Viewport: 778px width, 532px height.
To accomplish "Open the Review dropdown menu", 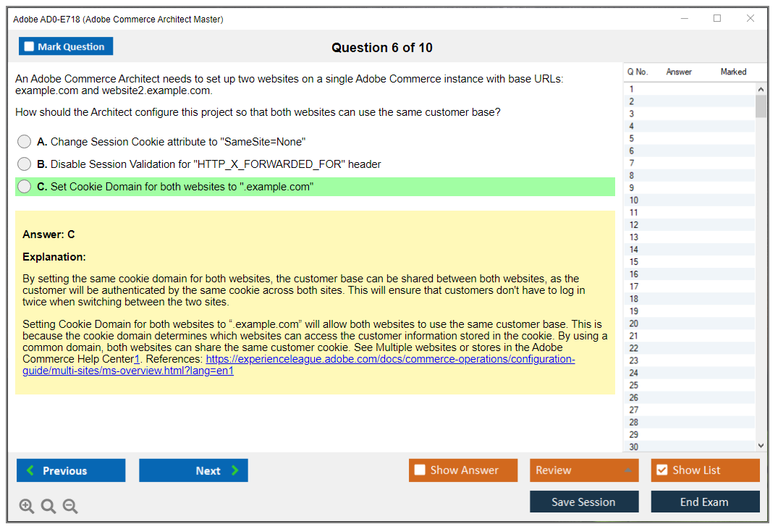I will [583, 470].
